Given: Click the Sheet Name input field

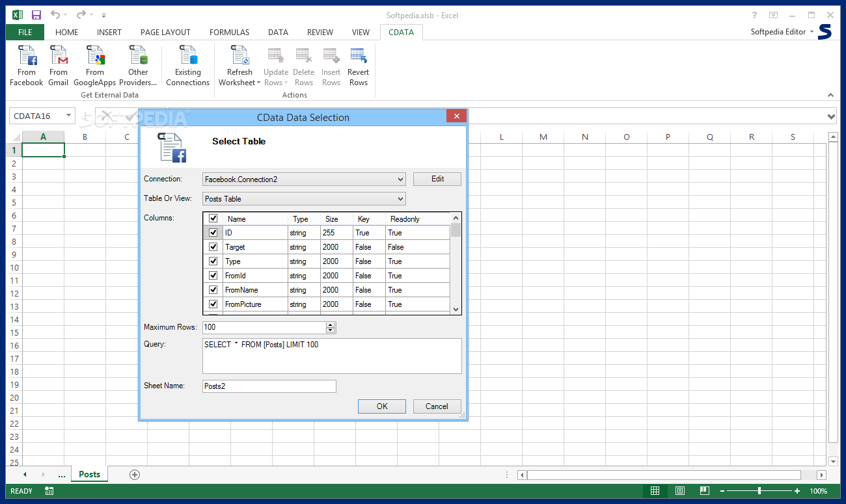Looking at the screenshot, I should coord(269,386).
